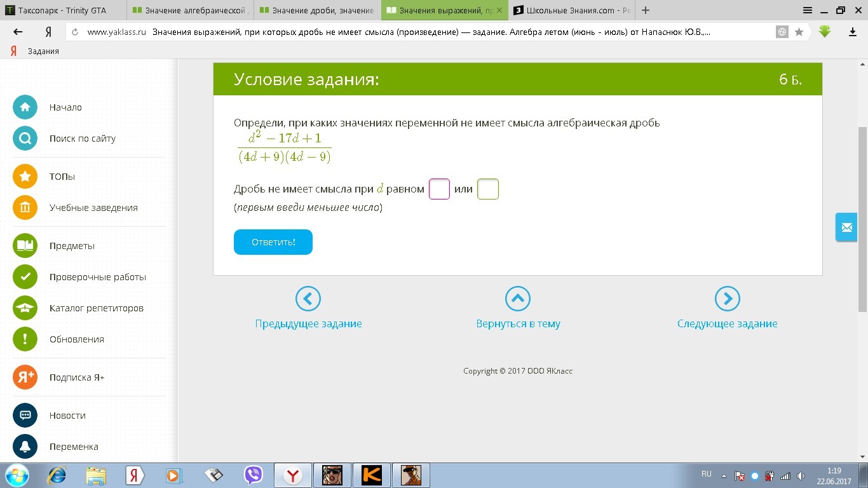Open Windows Explorer folder in taskbar
This screenshot has height=488, width=868.
tap(96, 475)
